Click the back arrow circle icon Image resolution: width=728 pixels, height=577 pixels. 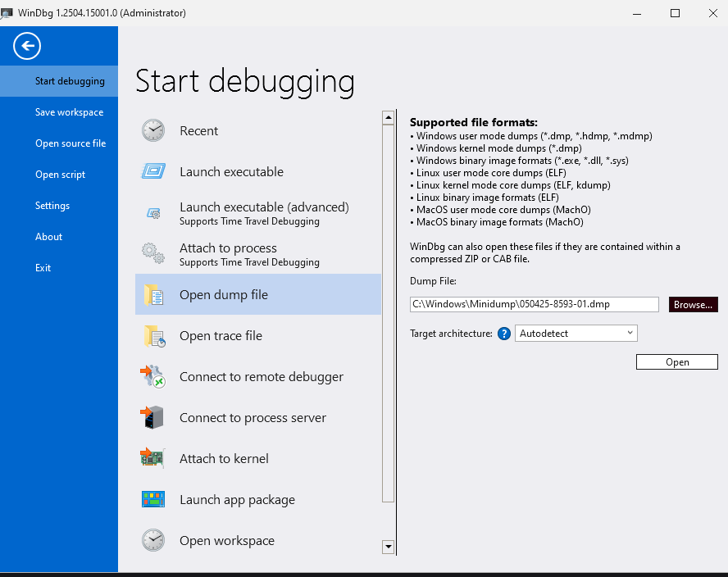[x=27, y=46]
